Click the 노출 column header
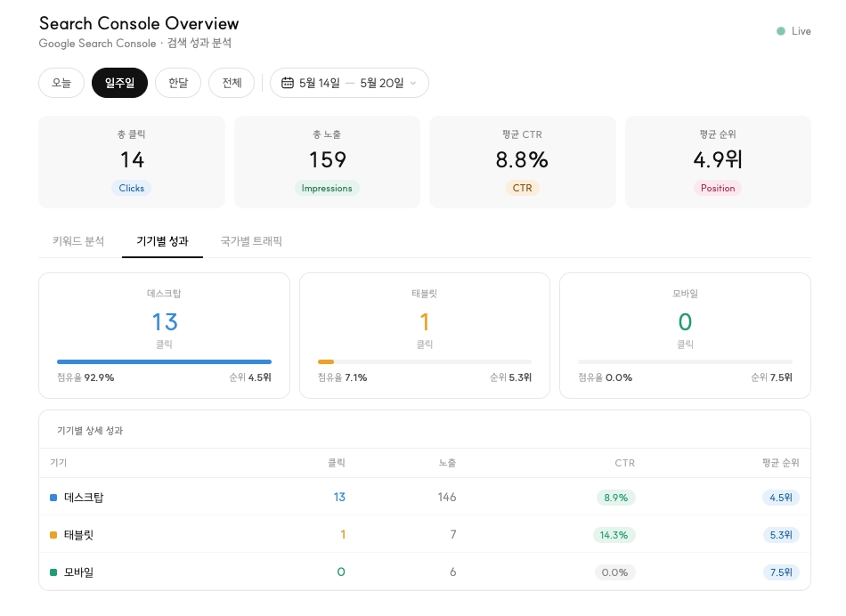 pos(447,463)
